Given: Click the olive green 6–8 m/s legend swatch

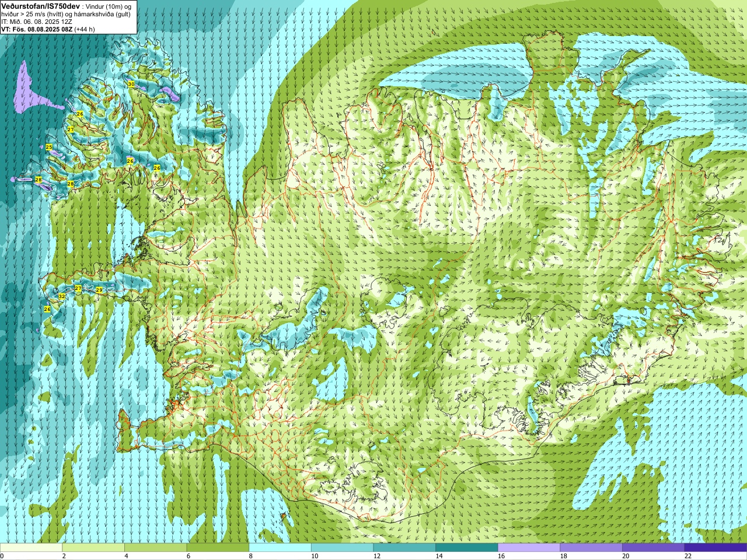Looking at the screenshot, I should (x=218, y=548).
